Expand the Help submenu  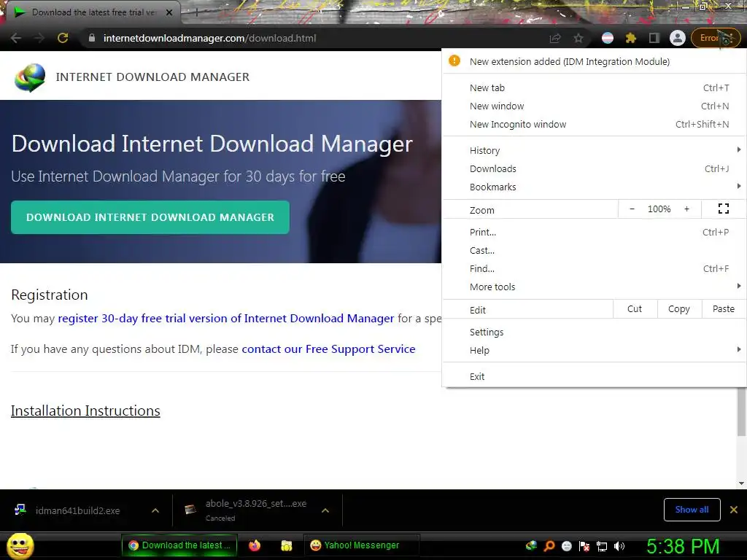point(594,351)
